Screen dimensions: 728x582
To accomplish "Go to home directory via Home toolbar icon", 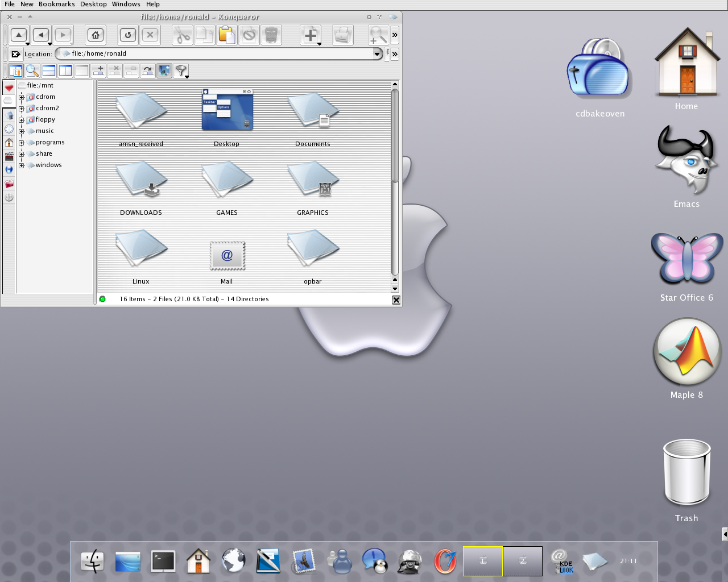I will (96, 35).
